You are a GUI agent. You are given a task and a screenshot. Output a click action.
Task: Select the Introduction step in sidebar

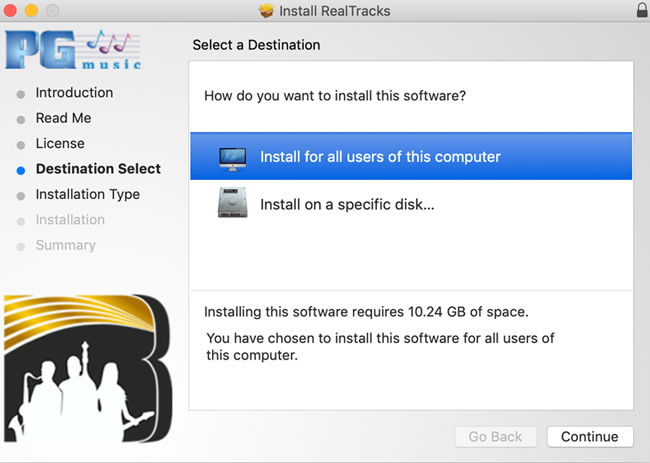(x=74, y=92)
